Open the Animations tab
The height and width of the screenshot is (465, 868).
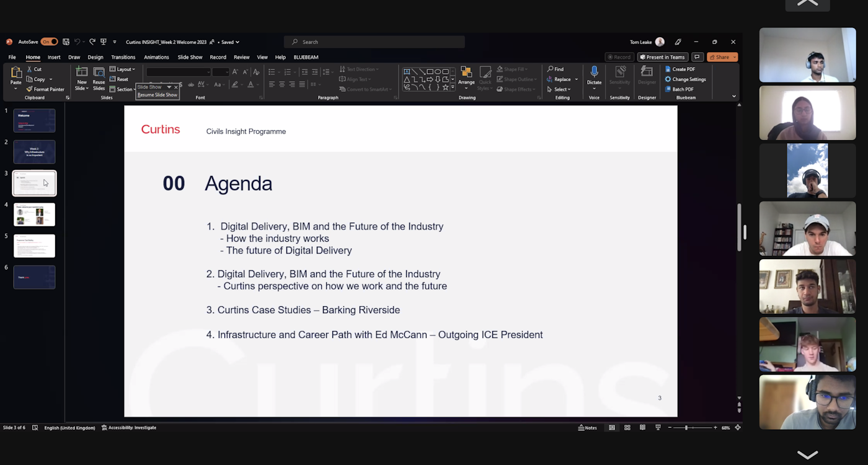[x=156, y=57]
